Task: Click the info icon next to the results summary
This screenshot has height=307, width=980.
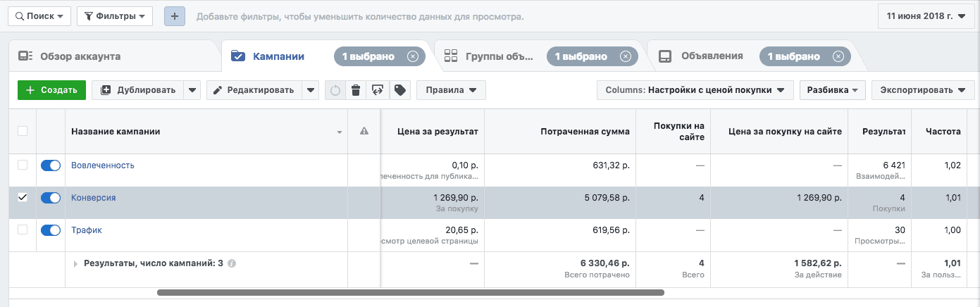Action: [x=232, y=263]
